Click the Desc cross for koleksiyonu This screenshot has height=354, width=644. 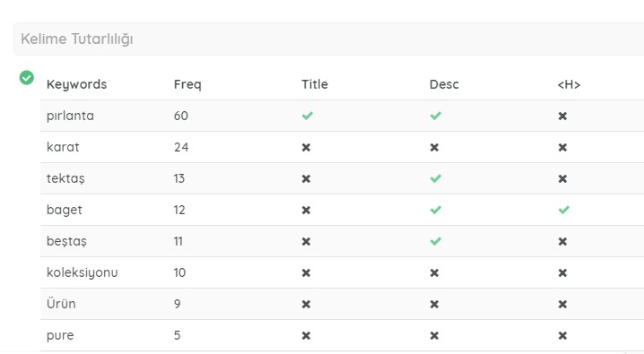click(x=434, y=272)
